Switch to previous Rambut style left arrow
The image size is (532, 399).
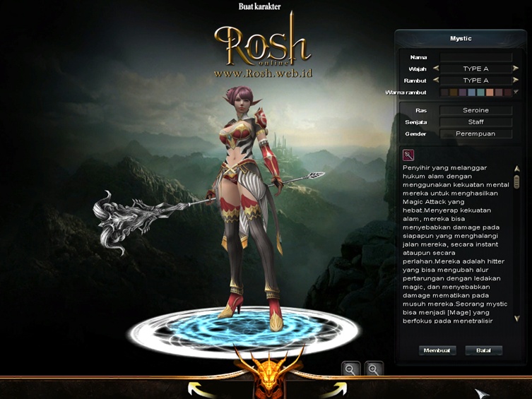[436, 81]
